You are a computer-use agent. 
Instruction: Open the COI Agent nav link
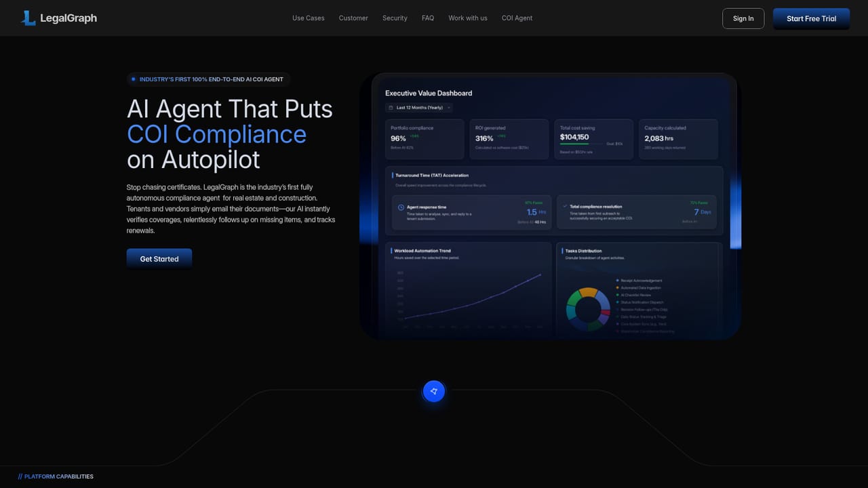click(x=517, y=18)
